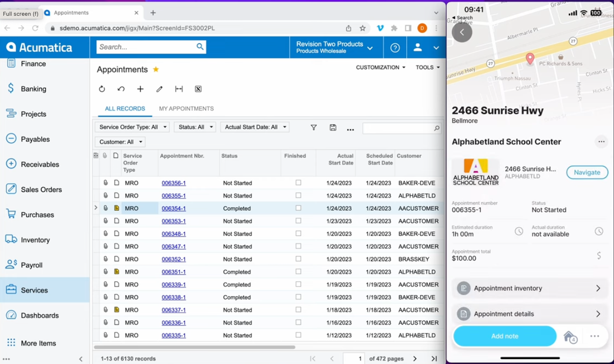
Task: Check Finished box for appointment 006353-1
Action: click(x=298, y=221)
